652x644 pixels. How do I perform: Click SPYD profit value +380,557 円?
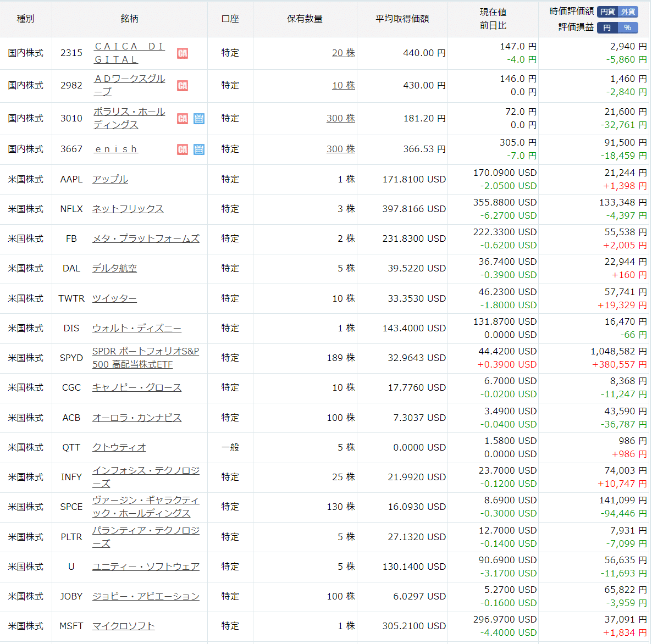(x=619, y=365)
